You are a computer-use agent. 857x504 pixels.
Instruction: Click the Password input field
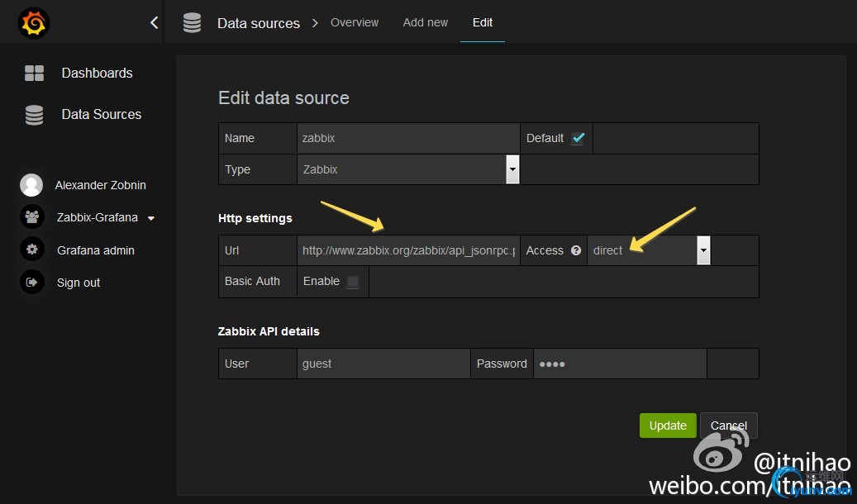point(620,364)
